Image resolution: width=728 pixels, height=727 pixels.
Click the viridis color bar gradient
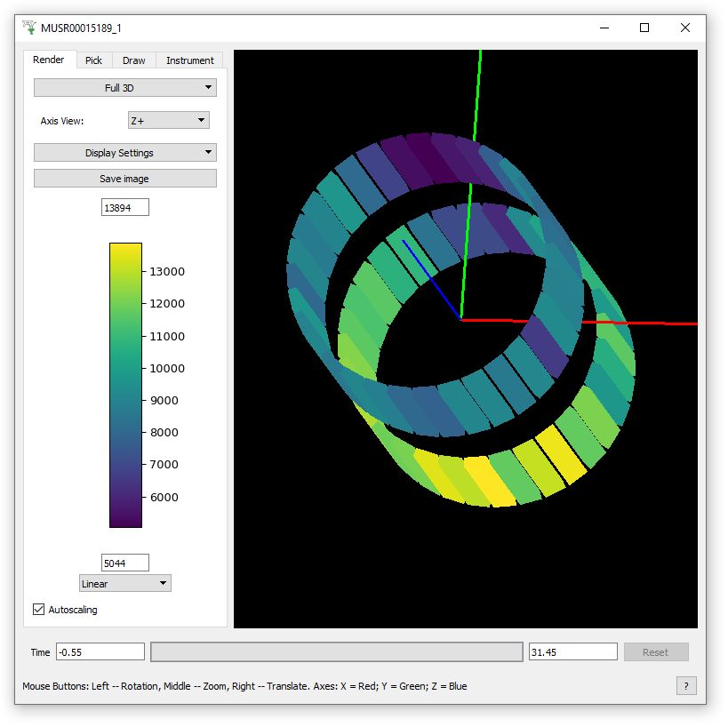point(125,385)
